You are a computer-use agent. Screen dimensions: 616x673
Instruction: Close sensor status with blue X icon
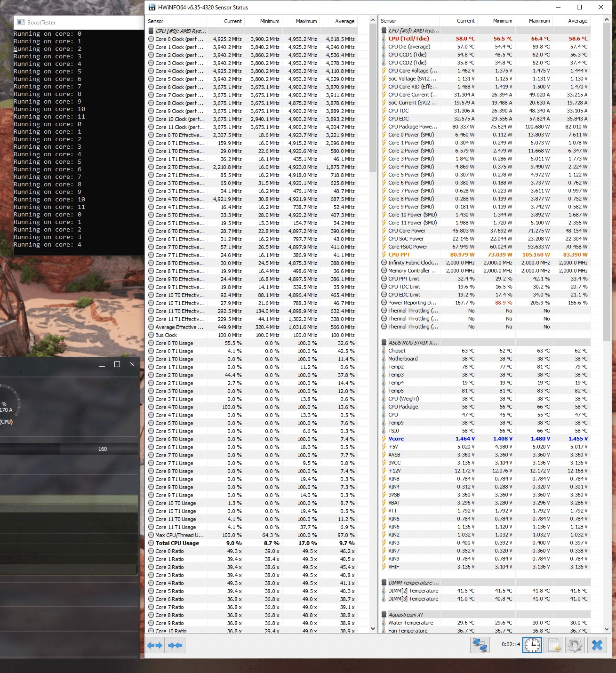point(597,645)
